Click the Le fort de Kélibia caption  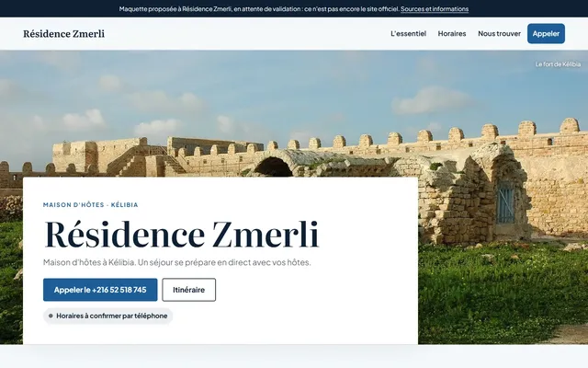click(558, 64)
